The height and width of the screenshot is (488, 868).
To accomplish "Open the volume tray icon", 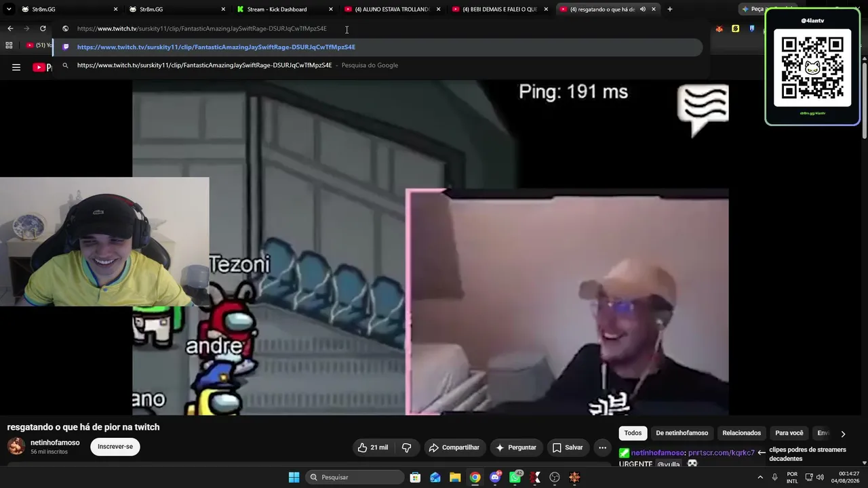I will click(820, 477).
